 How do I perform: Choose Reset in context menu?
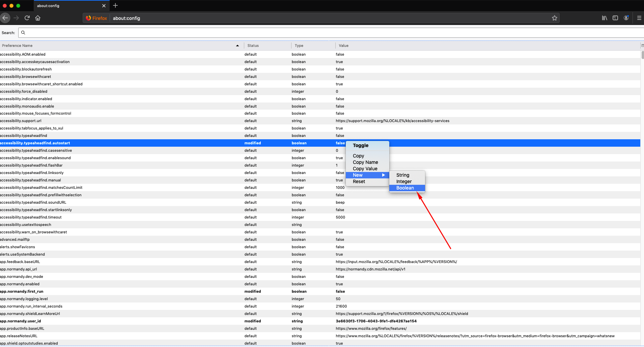coord(367,181)
